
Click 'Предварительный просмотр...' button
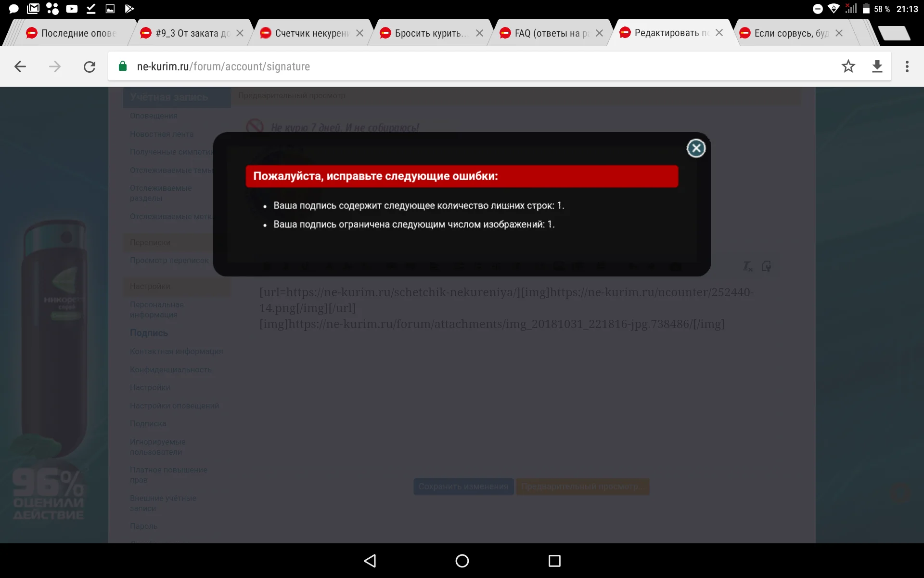pyautogui.click(x=582, y=486)
